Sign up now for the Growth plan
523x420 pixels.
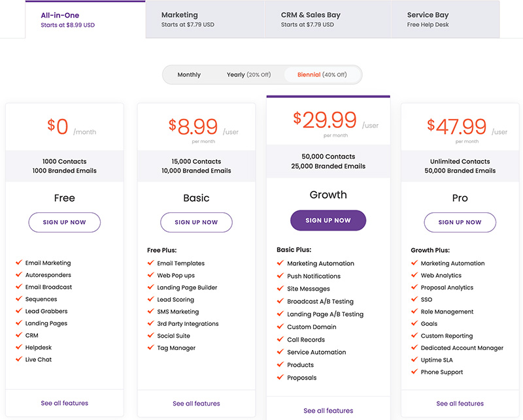pyautogui.click(x=328, y=221)
